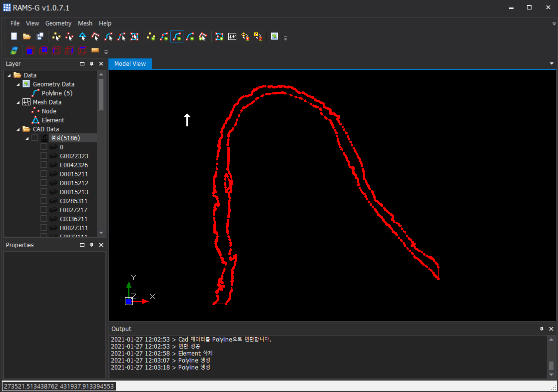Viewport: 558px width, 392px height.
Task: Open the Model View tab list dropdown
Action: (552, 63)
